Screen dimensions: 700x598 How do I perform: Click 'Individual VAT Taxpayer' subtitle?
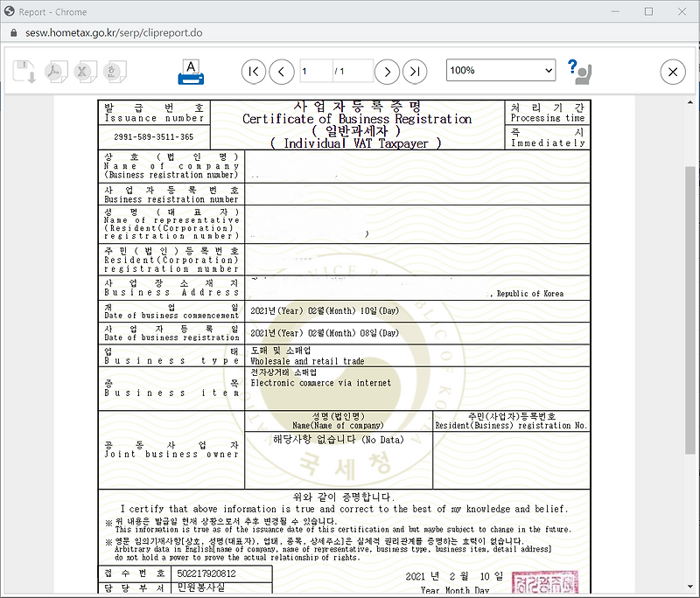(356, 143)
